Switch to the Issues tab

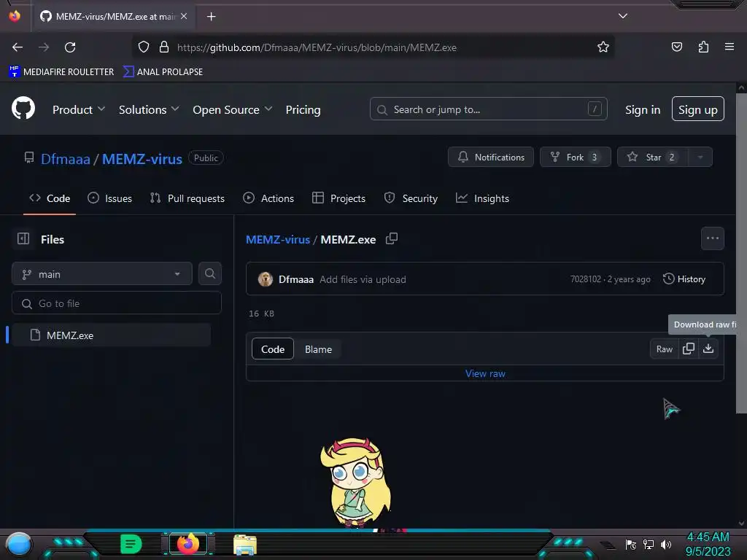[110, 198]
